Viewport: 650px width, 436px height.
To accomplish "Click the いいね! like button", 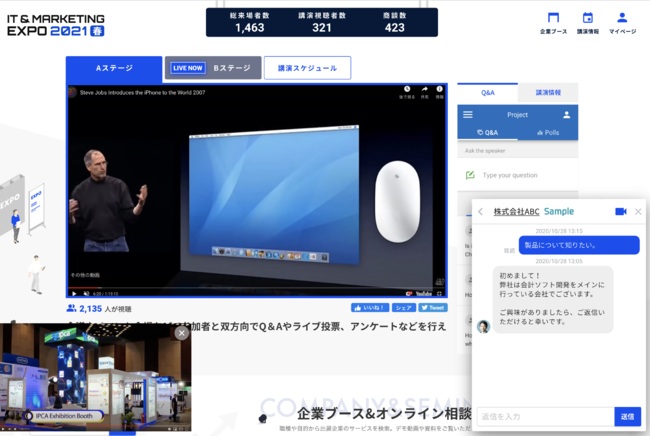I will pyautogui.click(x=370, y=308).
